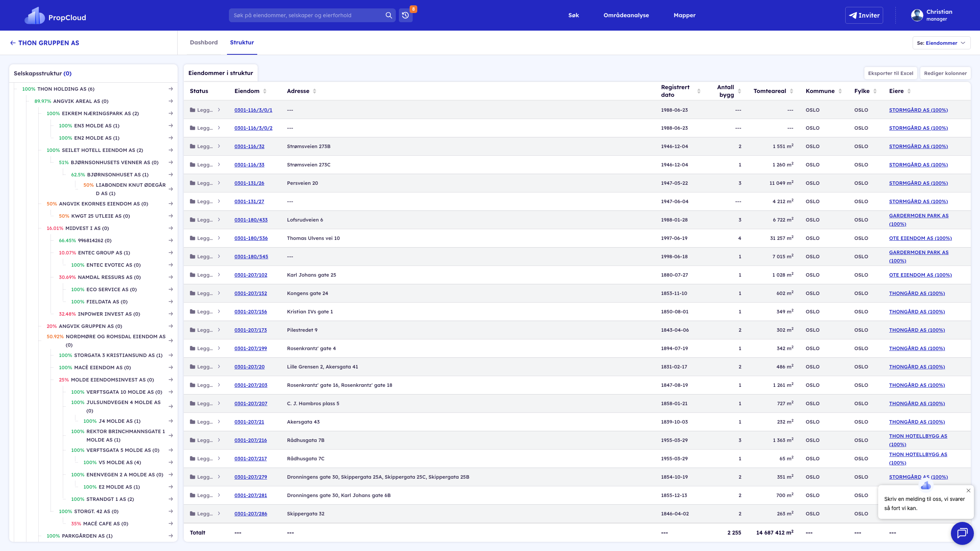Image resolution: width=980 pixels, height=551 pixels.
Task: Expand status chevron for 0301-180/433
Action: point(219,220)
